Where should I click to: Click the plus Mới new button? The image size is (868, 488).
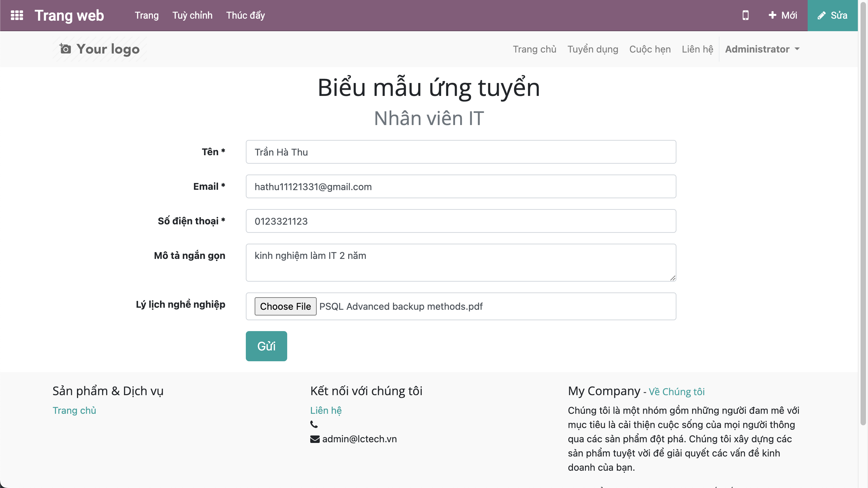click(783, 15)
